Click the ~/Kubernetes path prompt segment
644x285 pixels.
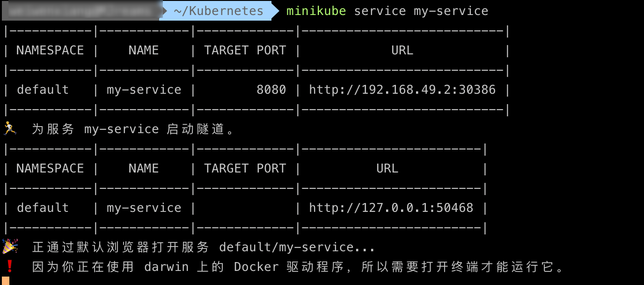218,11
